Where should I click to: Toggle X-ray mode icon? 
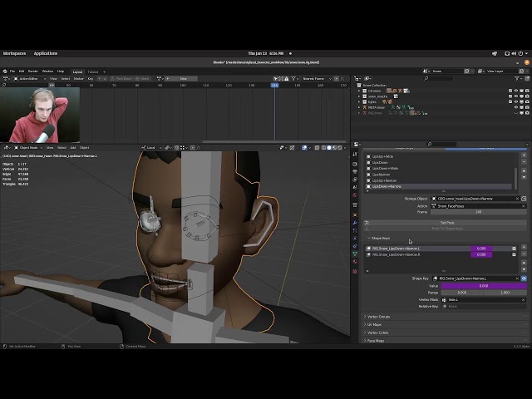coord(317,148)
